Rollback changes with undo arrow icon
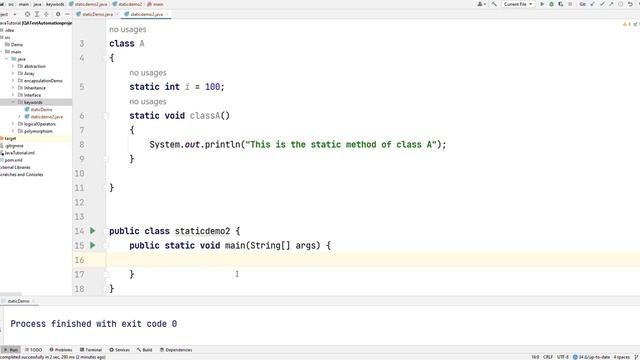This screenshot has width=640, height=360. [x=630, y=4]
